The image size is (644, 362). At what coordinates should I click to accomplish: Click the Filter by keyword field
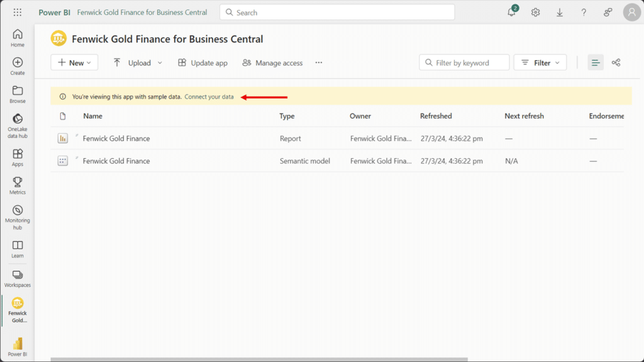pyautogui.click(x=464, y=62)
